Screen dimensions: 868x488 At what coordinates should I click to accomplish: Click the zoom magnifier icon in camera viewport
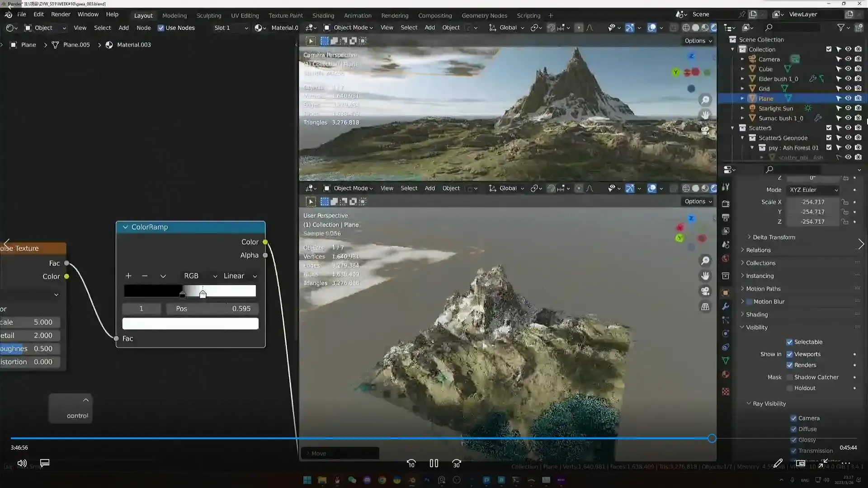[705, 100]
